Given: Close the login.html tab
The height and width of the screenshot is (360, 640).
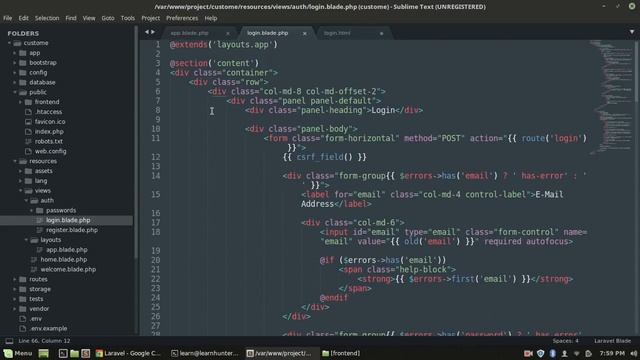Looking at the screenshot, I should click(x=381, y=33).
